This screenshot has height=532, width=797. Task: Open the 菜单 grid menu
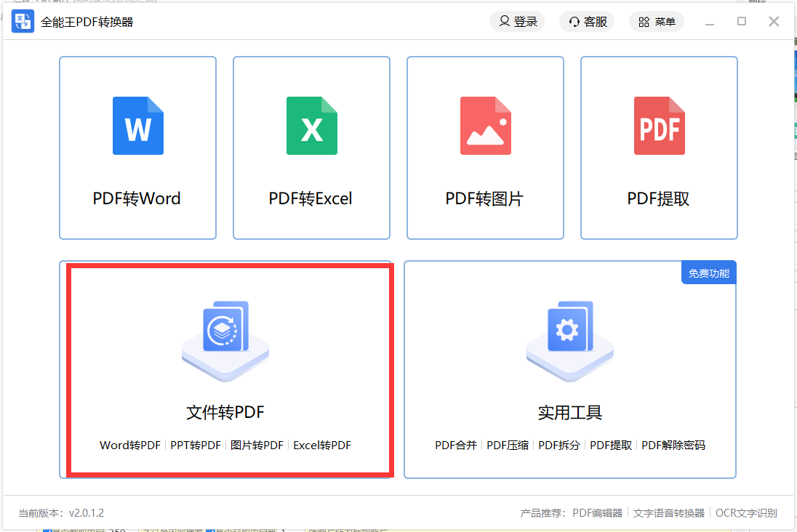click(x=656, y=21)
